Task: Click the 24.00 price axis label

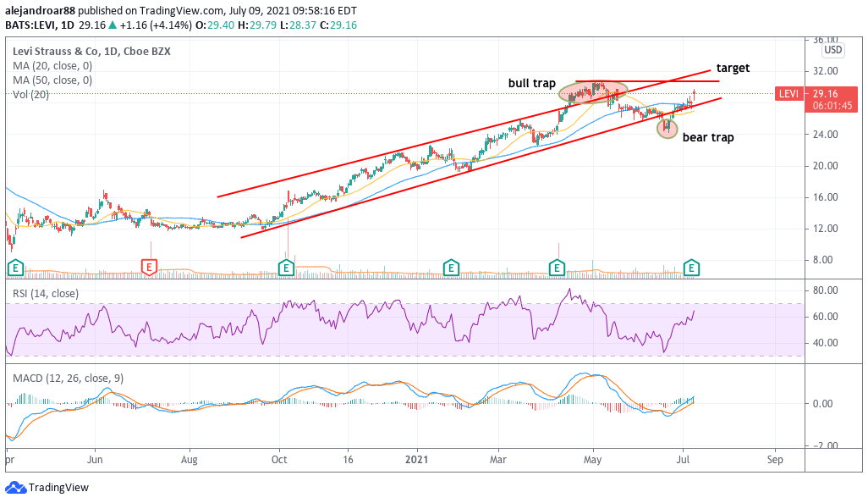Action: click(825, 134)
